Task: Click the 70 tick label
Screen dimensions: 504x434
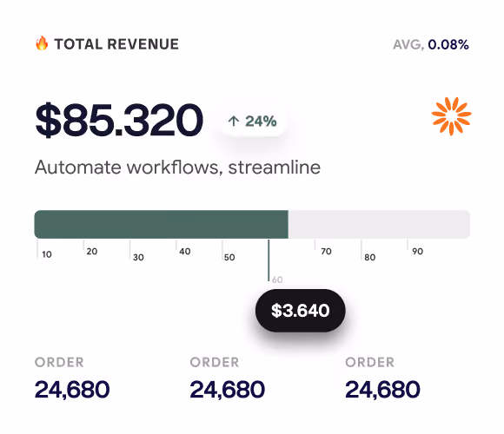Action: (326, 251)
